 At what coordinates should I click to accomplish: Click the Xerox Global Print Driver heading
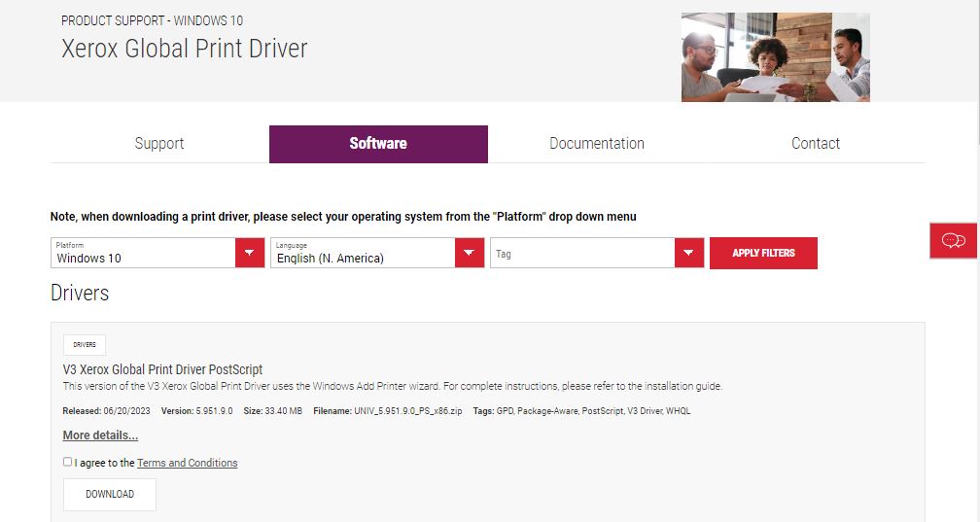click(185, 49)
